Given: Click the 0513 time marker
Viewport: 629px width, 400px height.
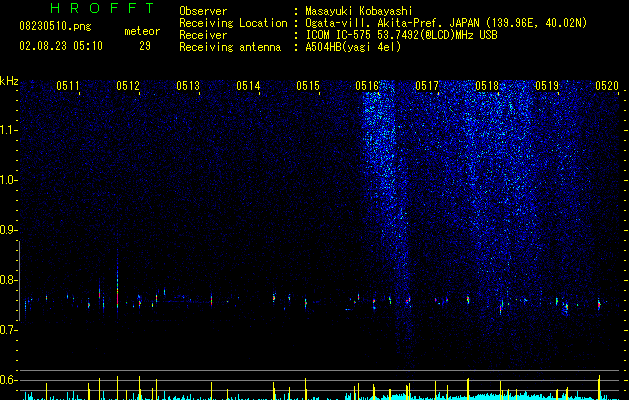Looking at the screenshot, I should [x=188, y=85].
